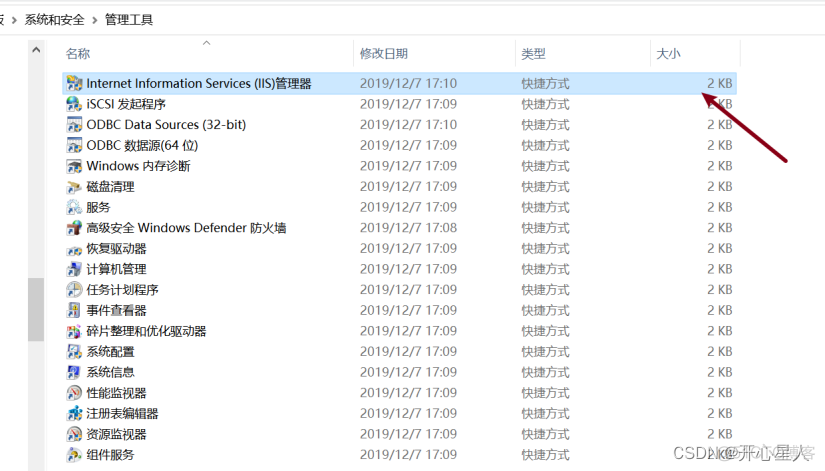Click the 2 KB size in 服务 row
The width and height of the screenshot is (825, 471).
click(x=719, y=207)
